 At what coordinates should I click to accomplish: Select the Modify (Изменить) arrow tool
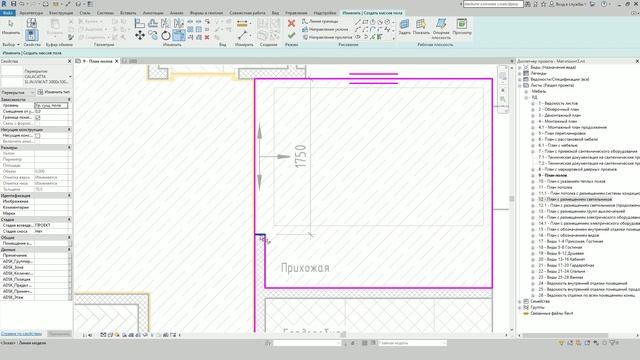tap(11, 25)
